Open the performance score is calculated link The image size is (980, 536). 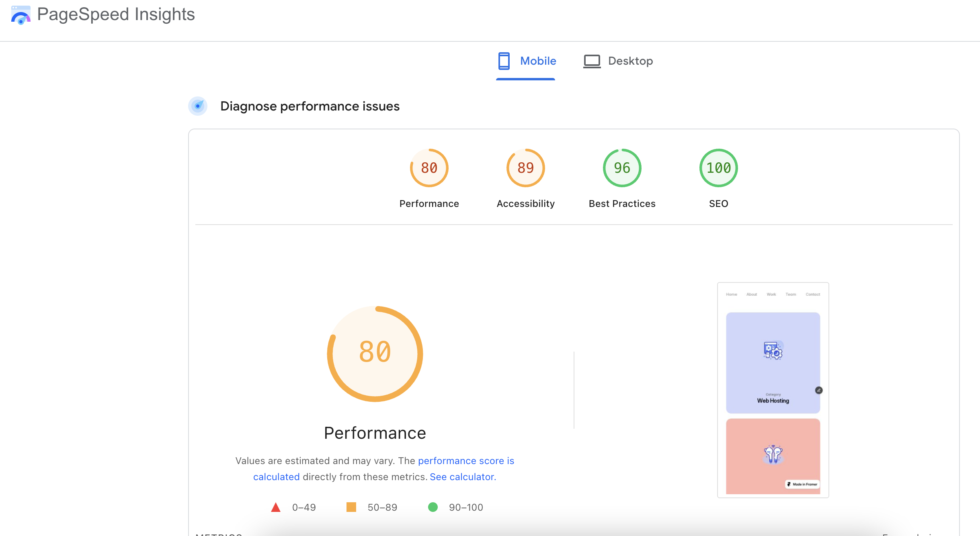(465, 461)
